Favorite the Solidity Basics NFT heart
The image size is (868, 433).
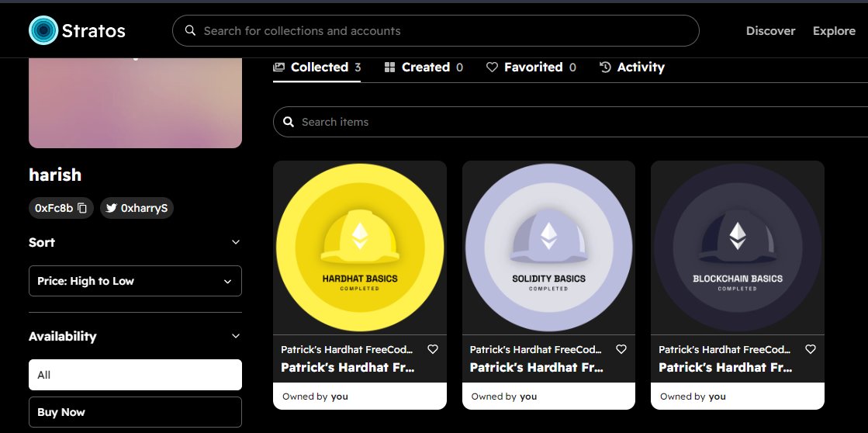(621, 349)
